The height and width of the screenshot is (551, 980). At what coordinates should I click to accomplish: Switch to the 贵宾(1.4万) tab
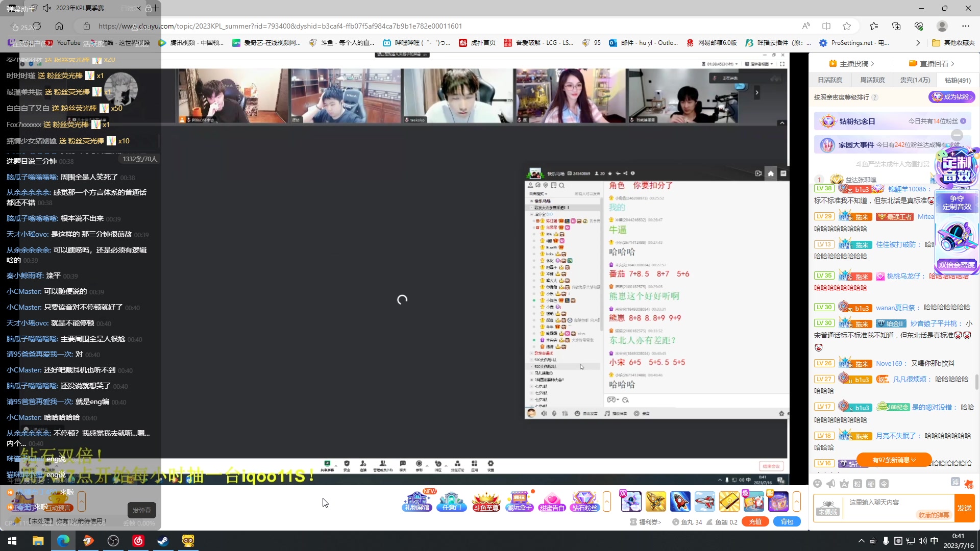click(x=915, y=80)
